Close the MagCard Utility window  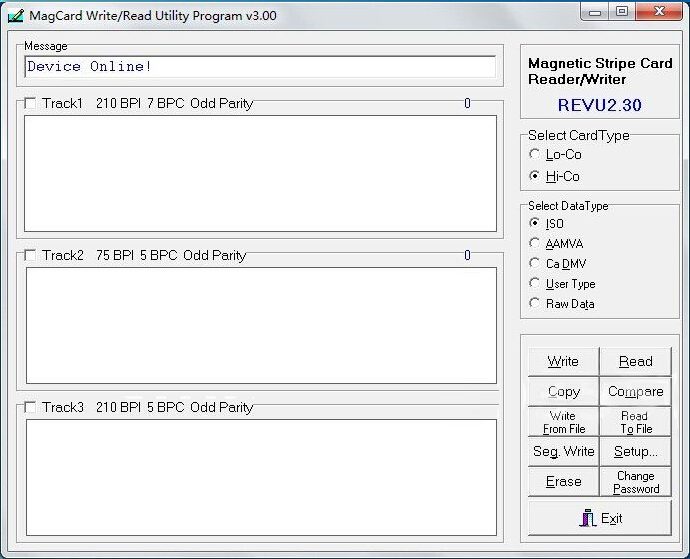[659, 12]
